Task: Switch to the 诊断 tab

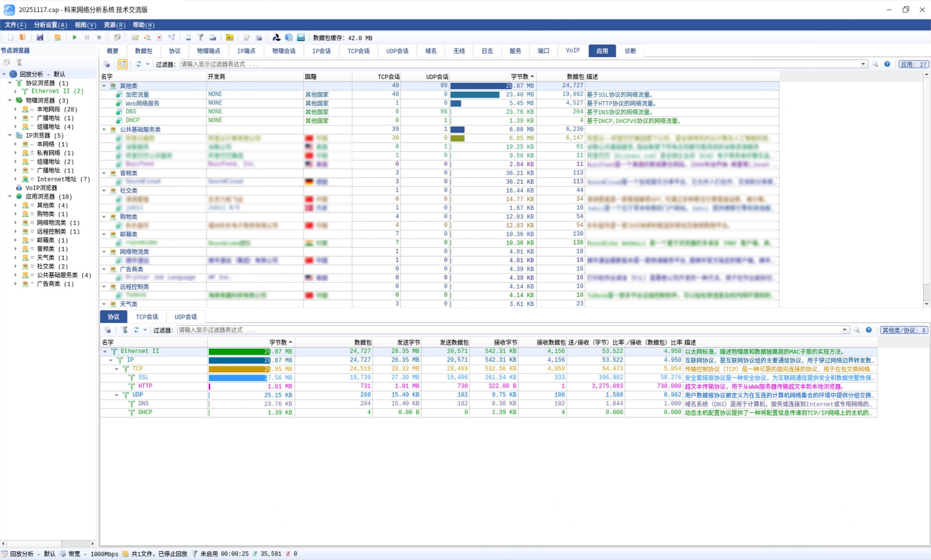Action: tap(630, 51)
